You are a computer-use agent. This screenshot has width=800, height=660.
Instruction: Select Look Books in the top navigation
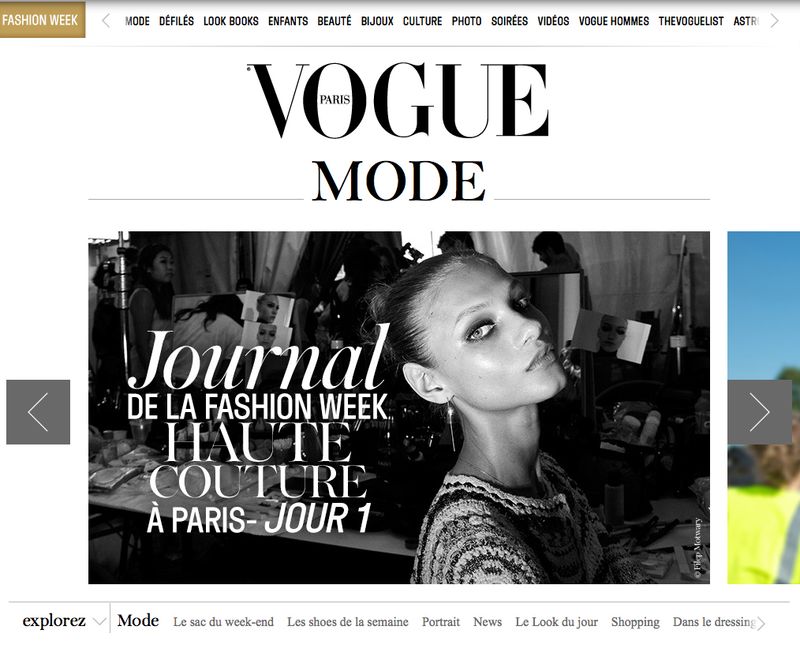coord(231,21)
